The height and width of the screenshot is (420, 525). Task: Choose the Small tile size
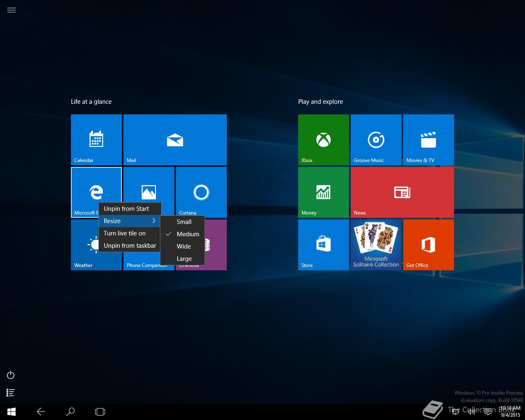(x=183, y=222)
